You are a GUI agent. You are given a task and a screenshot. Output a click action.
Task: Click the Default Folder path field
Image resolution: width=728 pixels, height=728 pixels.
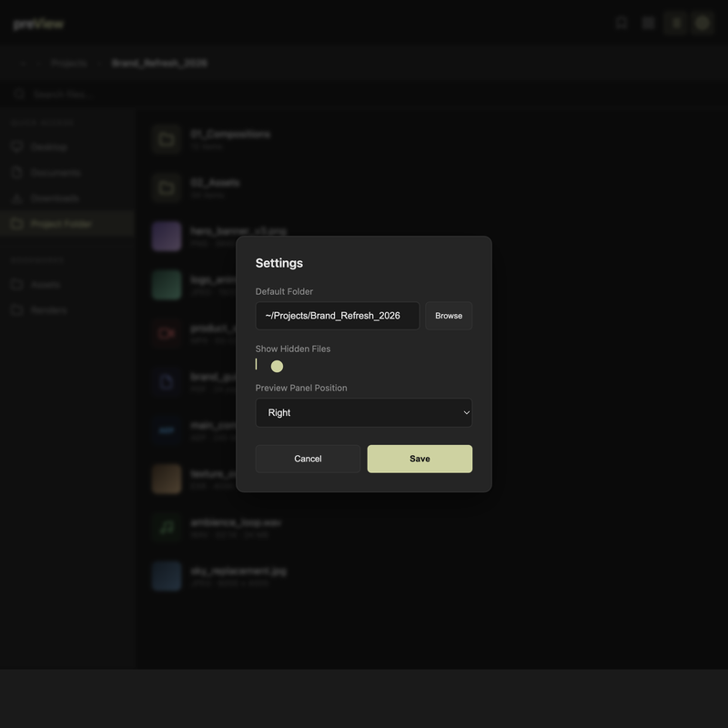337,316
